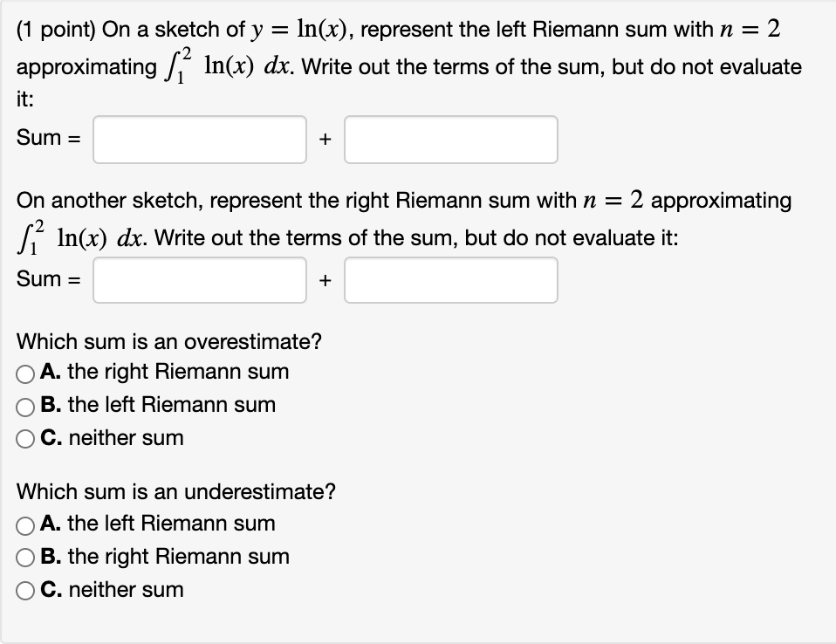The width and height of the screenshot is (836, 644).
Task: Select option C for the overestimate question
Action: pyautogui.click(x=24, y=439)
